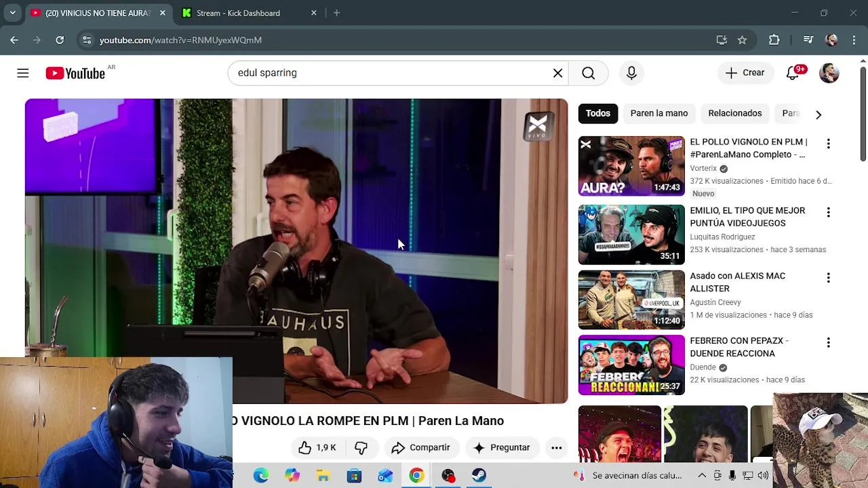Viewport: 868px width, 488px height.
Task: Run search with the magnifier button
Action: coord(588,73)
